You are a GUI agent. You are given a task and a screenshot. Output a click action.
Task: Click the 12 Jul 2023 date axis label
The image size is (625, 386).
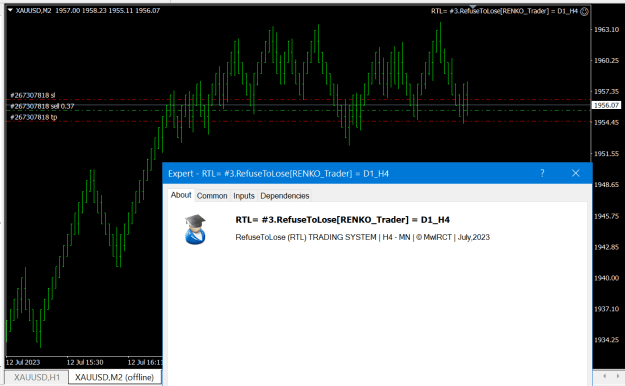click(23, 362)
